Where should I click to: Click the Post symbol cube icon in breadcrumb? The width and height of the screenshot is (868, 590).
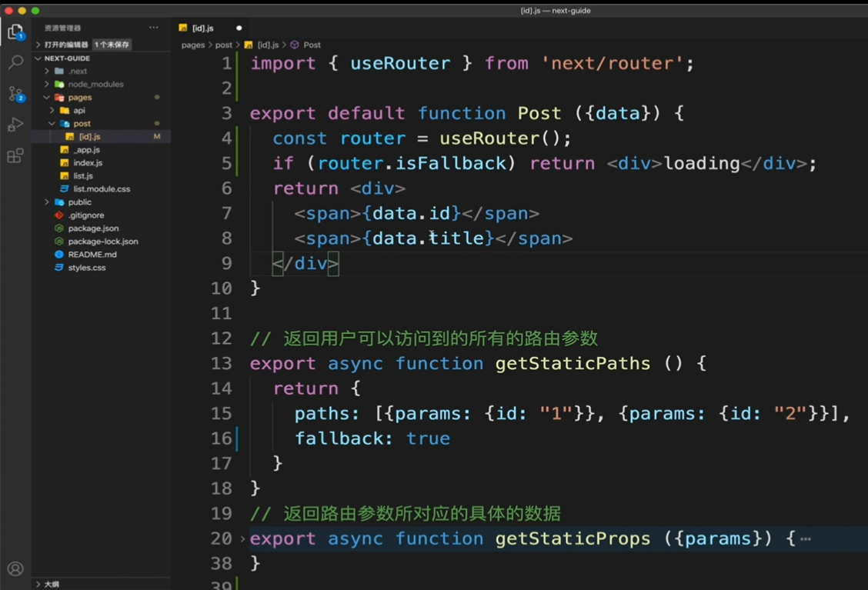[295, 45]
